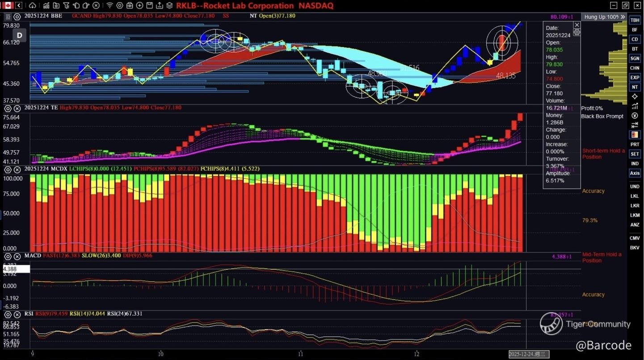Click the stacked layers icon
Screen dimensions: 644x360
click(169, 5)
